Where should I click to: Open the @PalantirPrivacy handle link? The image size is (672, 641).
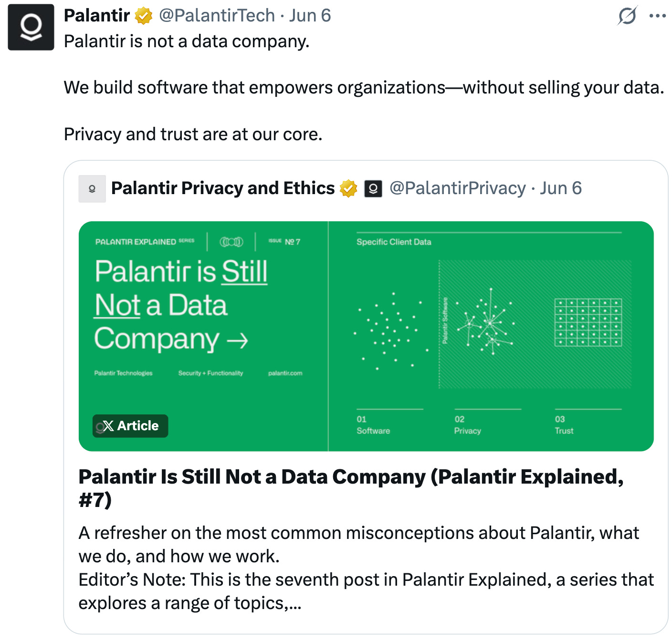457,188
